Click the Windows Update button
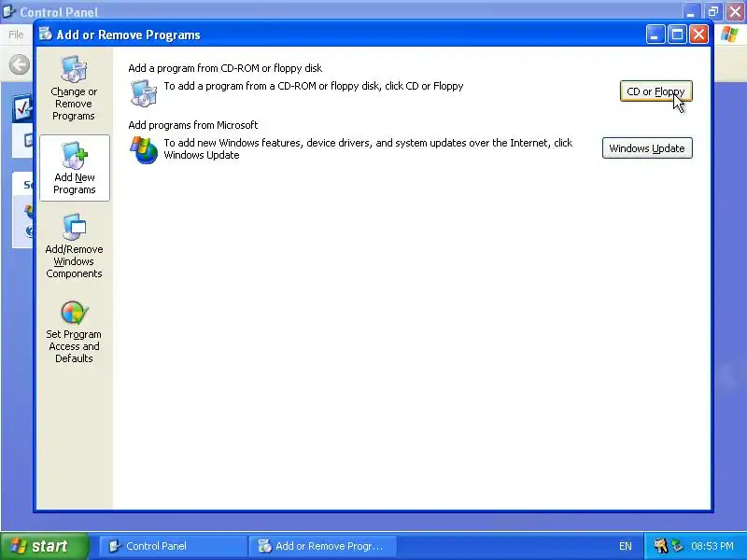This screenshot has width=747, height=560. (x=647, y=148)
